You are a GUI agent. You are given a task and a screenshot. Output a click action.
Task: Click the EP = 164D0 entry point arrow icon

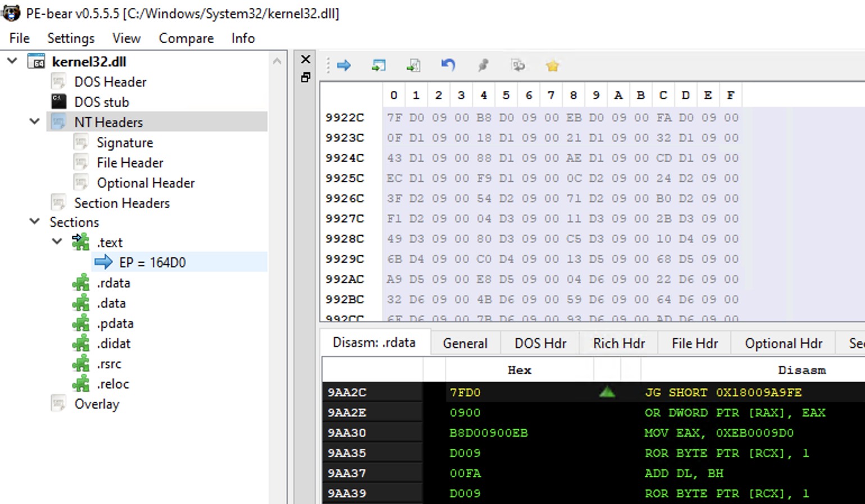pyautogui.click(x=103, y=262)
